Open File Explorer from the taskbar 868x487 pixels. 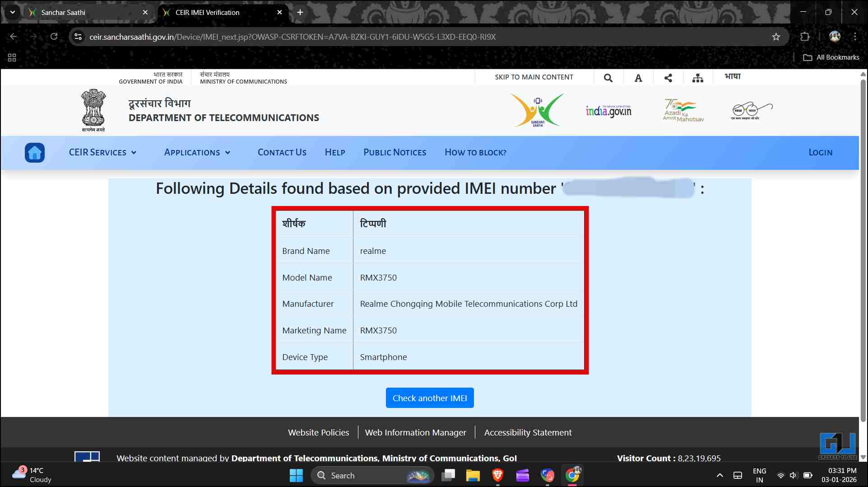click(473, 476)
